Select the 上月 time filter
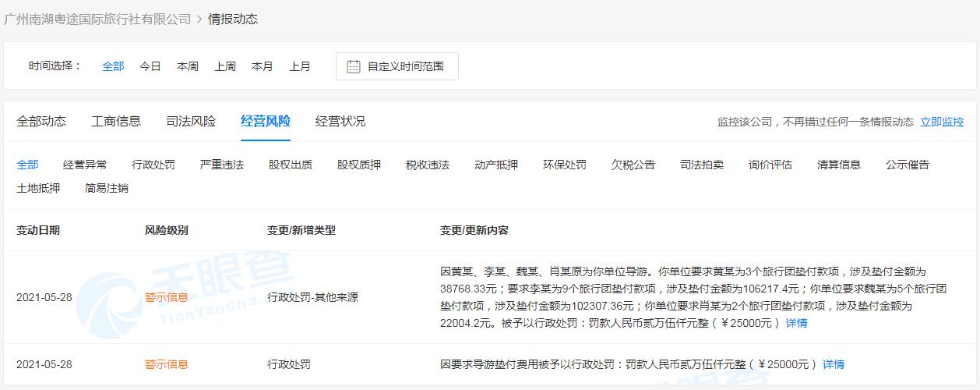Viewport: 980px width, 390px height. coord(300,66)
